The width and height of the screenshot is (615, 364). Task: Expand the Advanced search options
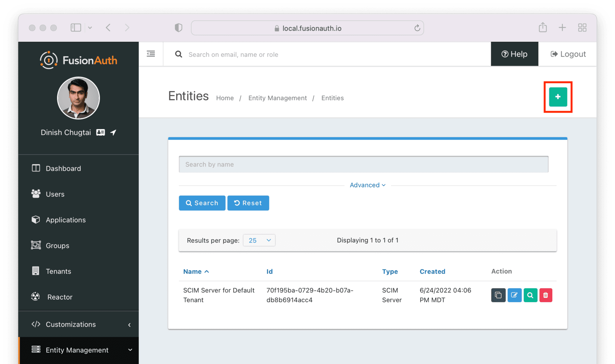367,185
